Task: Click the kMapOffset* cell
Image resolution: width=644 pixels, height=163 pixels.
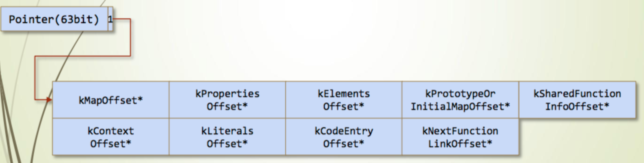Action: click(111, 100)
